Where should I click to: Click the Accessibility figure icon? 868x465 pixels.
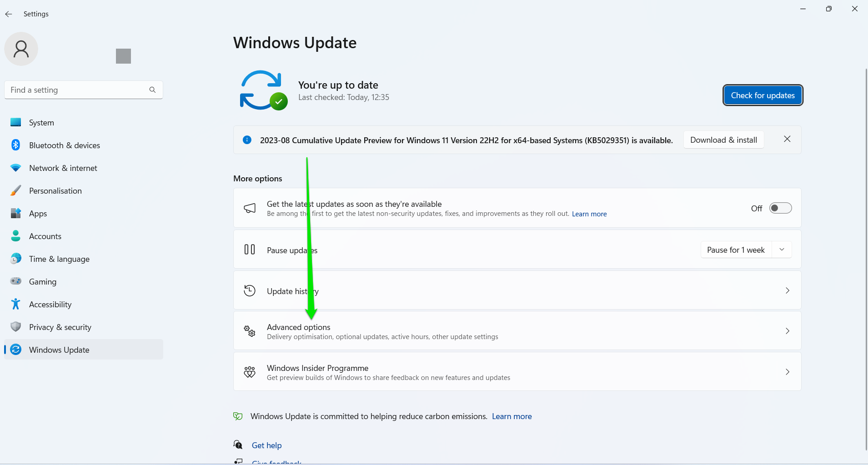(16, 304)
